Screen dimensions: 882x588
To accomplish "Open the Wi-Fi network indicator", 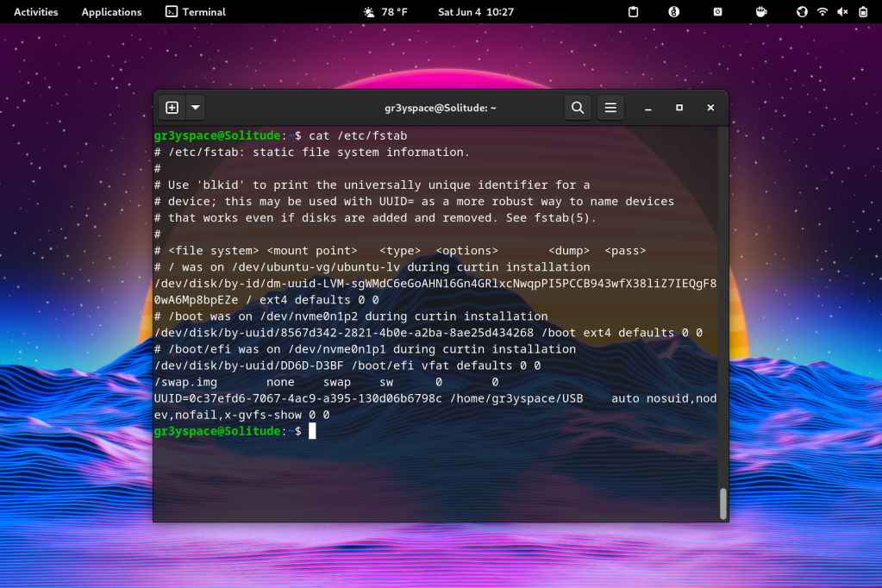I will coord(823,12).
